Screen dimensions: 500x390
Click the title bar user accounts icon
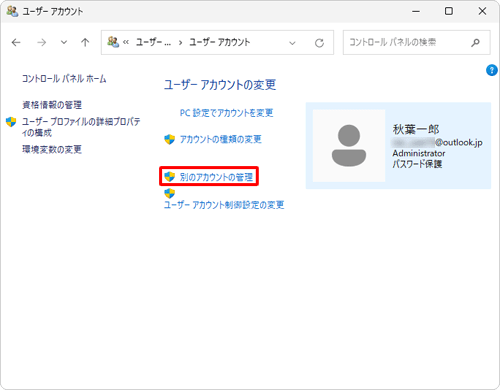[x=12, y=11]
